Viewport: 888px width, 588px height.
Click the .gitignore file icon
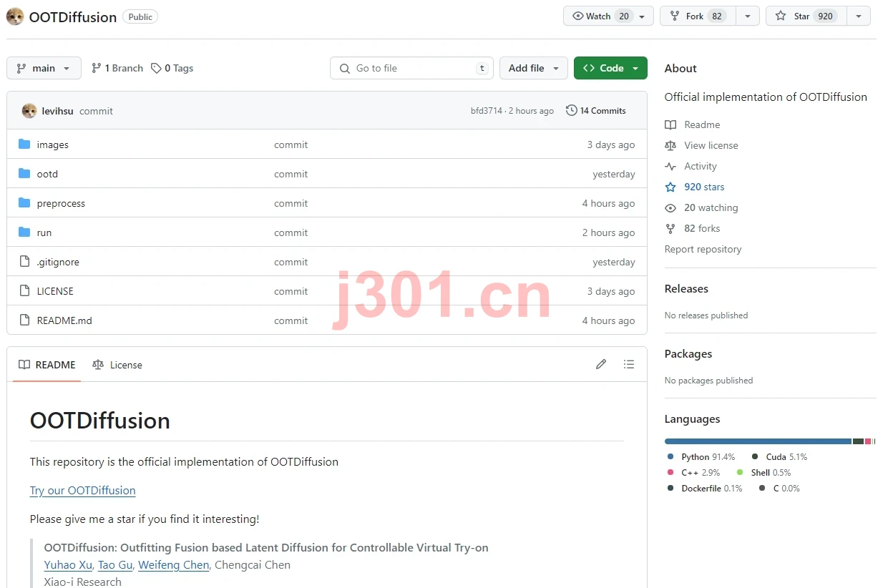pos(24,262)
